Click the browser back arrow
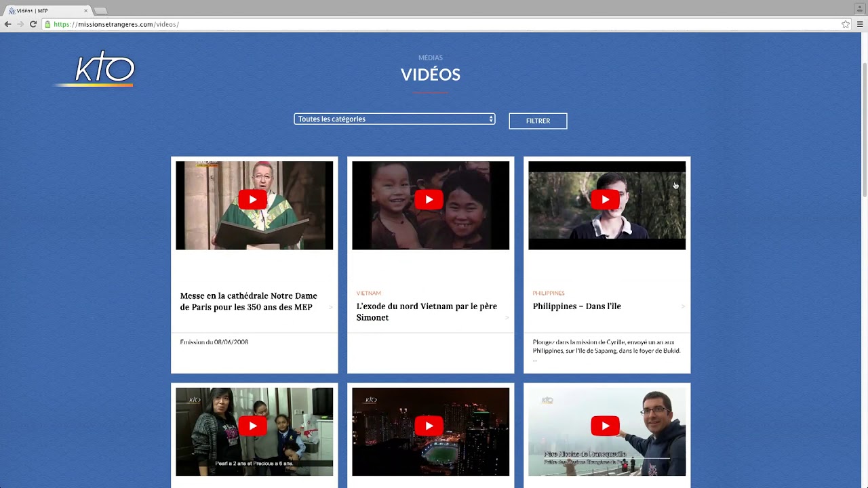868x488 pixels. [x=8, y=24]
